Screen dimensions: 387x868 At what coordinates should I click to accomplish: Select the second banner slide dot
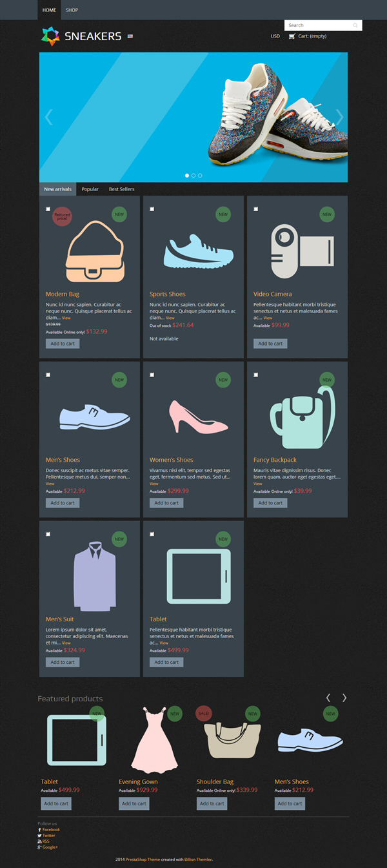(x=193, y=176)
